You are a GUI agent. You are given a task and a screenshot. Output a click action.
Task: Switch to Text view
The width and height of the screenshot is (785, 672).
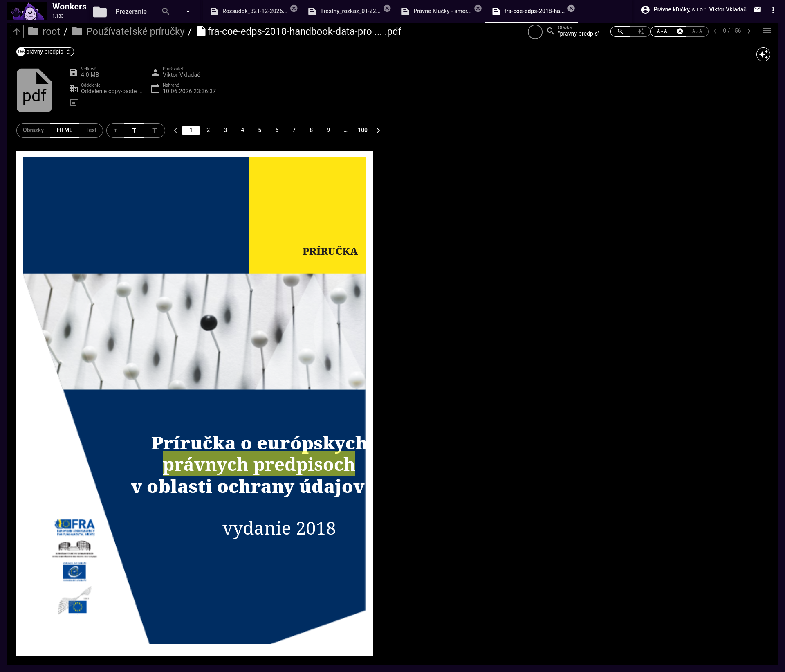[91, 130]
